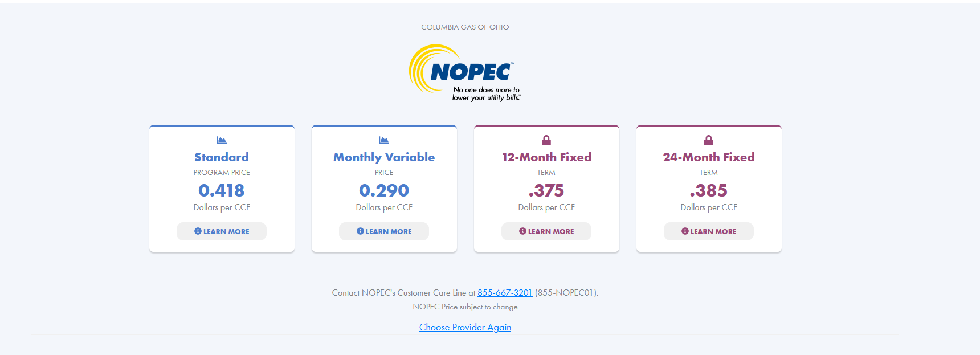
Task: Follow the Choose Provider Again link
Action: click(465, 327)
